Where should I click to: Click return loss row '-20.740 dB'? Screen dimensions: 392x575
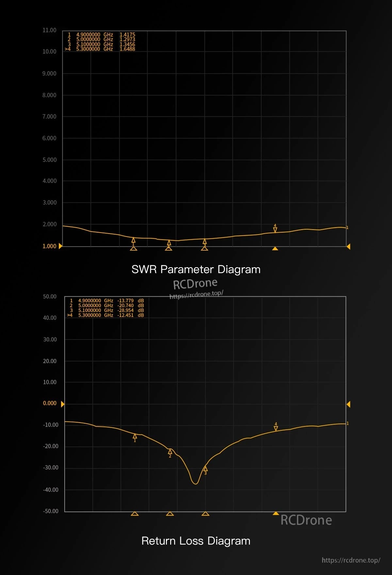[107, 305]
